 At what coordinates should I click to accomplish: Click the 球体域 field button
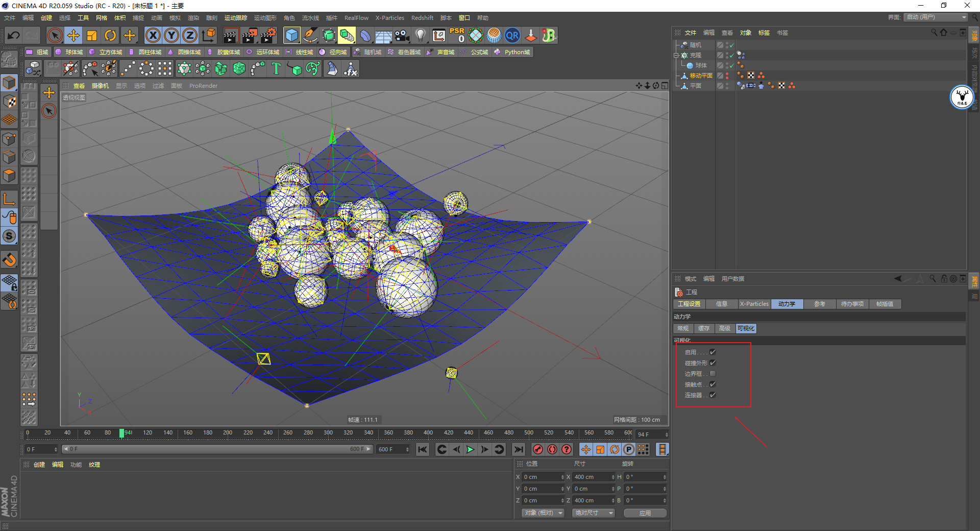click(x=69, y=52)
